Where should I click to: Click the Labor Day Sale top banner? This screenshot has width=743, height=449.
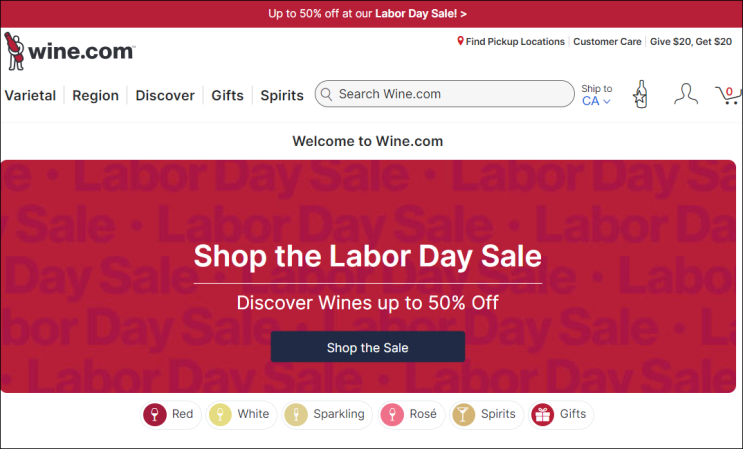pyautogui.click(x=367, y=13)
